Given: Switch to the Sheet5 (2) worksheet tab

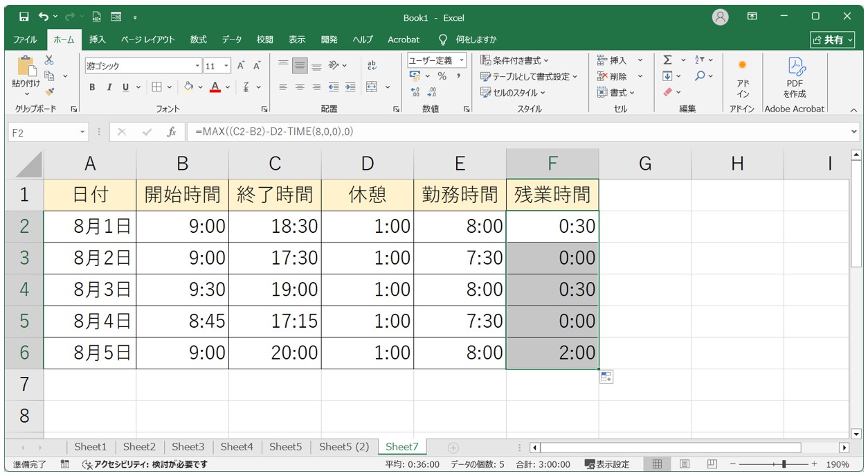Looking at the screenshot, I should [x=344, y=447].
